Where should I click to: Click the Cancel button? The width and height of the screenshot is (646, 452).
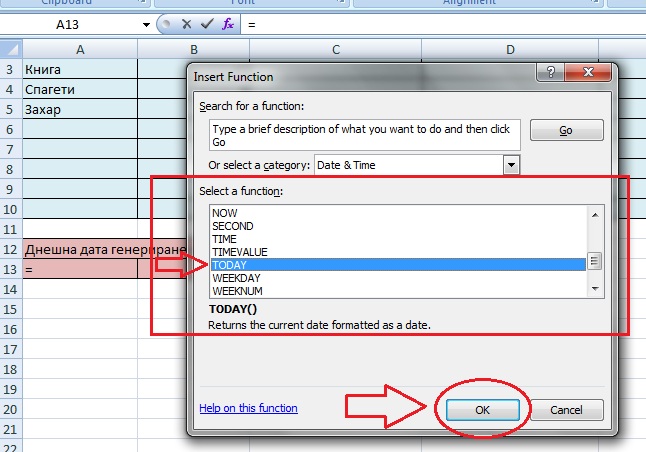(566, 410)
